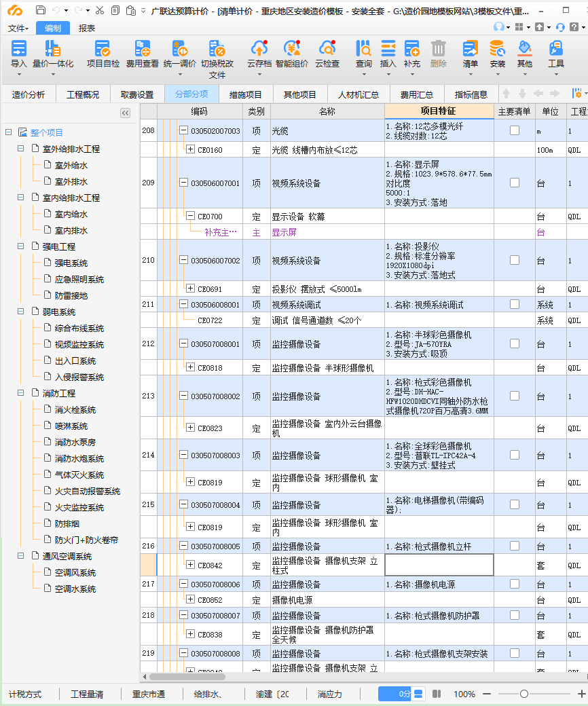
Task: Expand the CE0160 sub-item row
Action: click(x=190, y=150)
